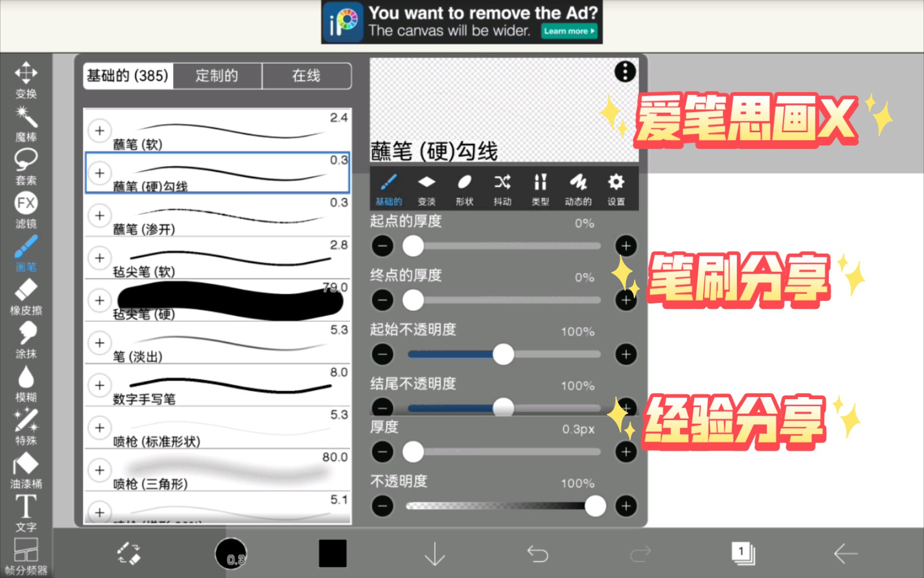
Task: Add 喷枪 (三角形) brush with plus button
Action: pos(99,470)
